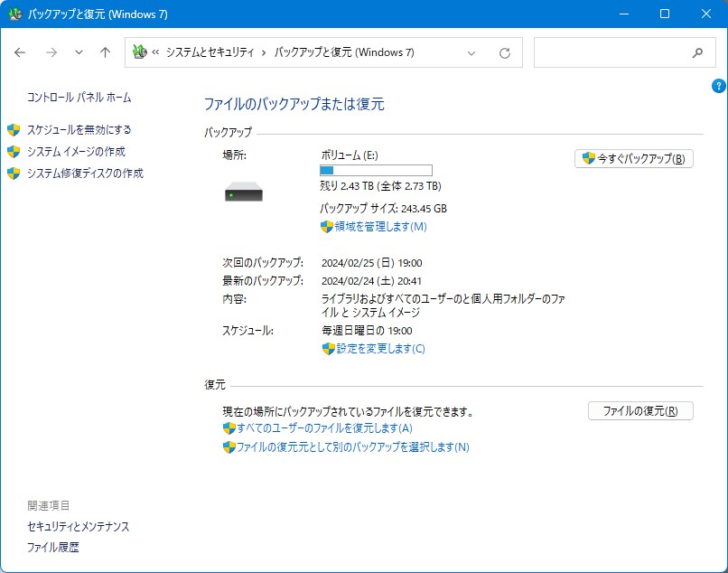Click the back navigation arrow
This screenshot has height=573, width=728.
tap(20, 52)
